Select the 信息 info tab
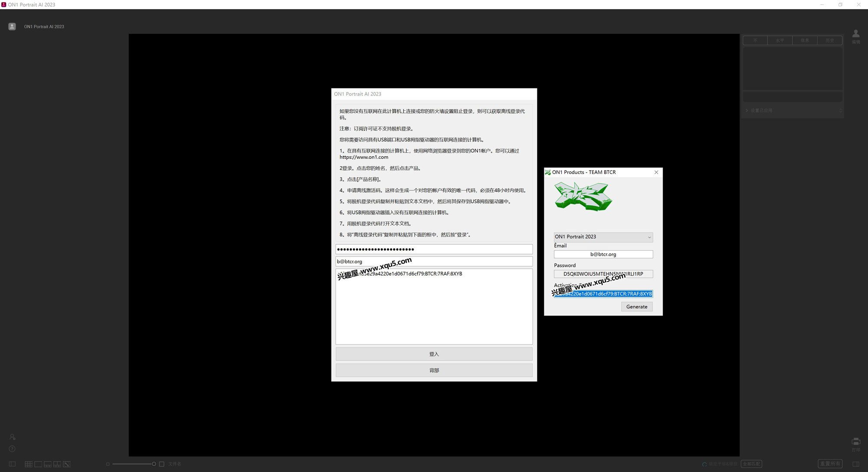This screenshot has width=868, height=472. click(805, 40)
